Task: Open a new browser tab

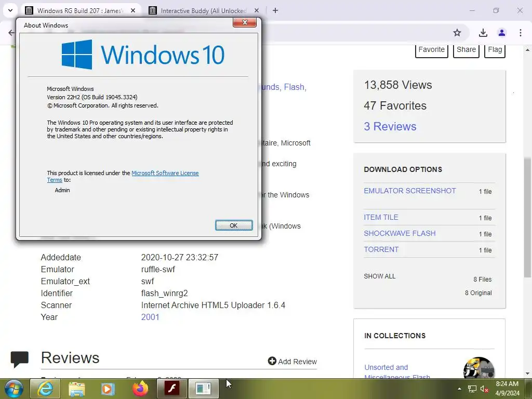Action: coord(275,10)
